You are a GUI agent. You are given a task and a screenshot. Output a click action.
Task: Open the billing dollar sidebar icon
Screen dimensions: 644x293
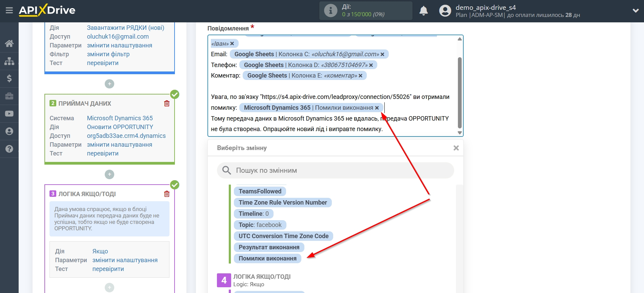coord(9,79)
